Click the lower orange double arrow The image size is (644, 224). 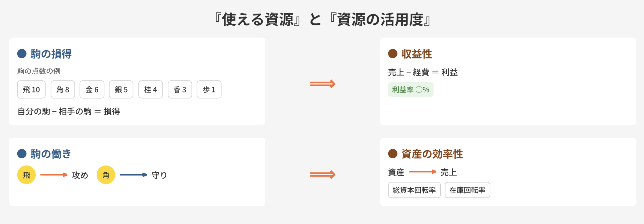click(323, 174)
